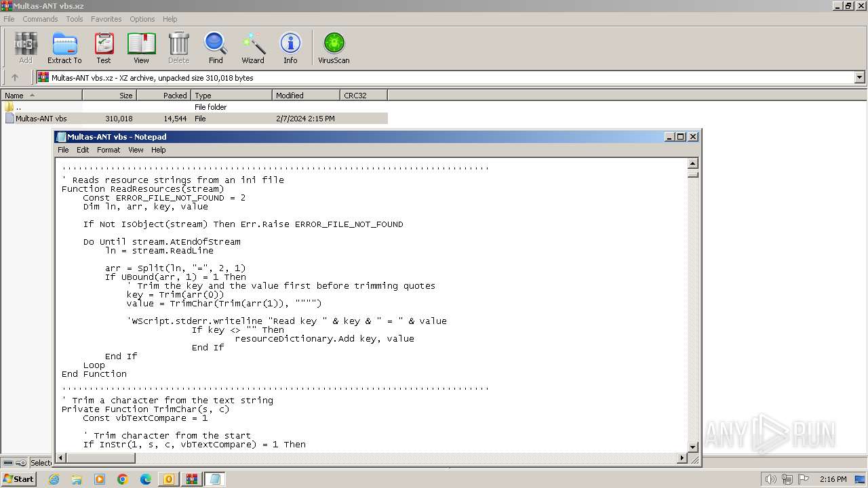Click Notepad vertical scrollbar thumb
868x488 pixels.
coord(693,174)
